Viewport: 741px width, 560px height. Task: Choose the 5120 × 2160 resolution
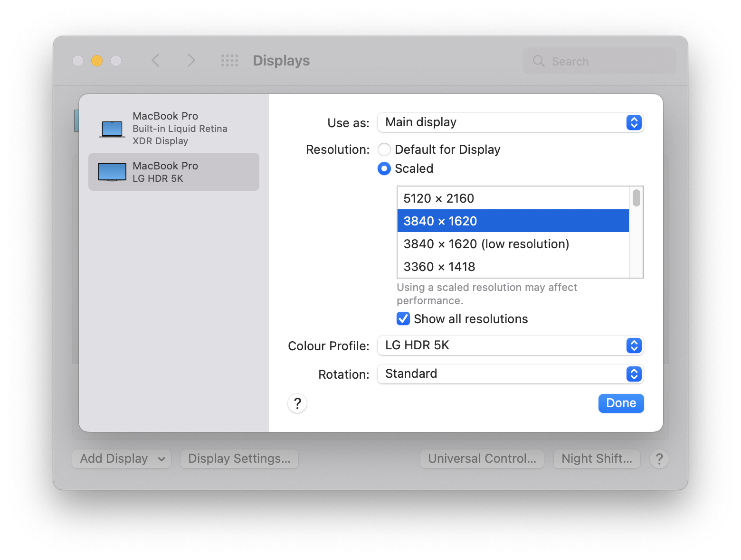(x=513, y=198)
